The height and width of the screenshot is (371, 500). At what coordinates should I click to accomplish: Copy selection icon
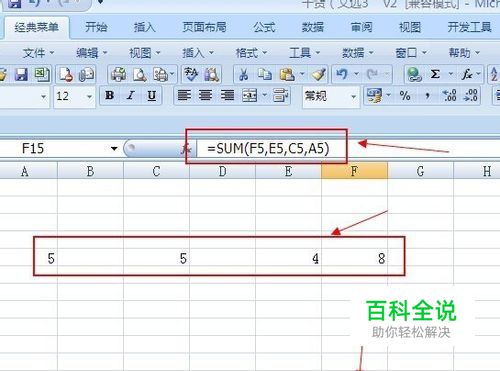click(265, 74)
